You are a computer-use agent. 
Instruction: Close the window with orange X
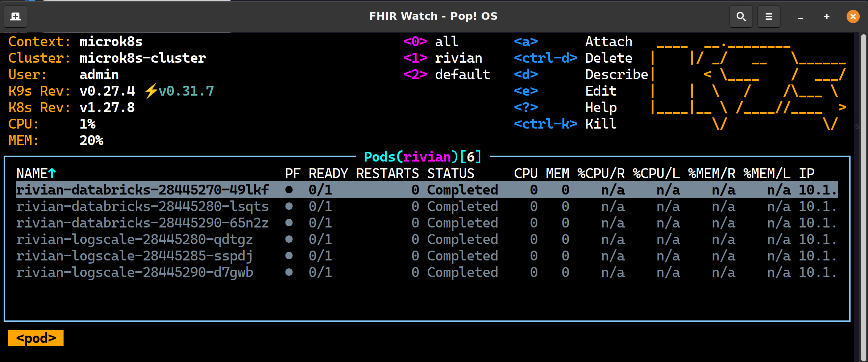pyautogui.click(x=853, y=16)
